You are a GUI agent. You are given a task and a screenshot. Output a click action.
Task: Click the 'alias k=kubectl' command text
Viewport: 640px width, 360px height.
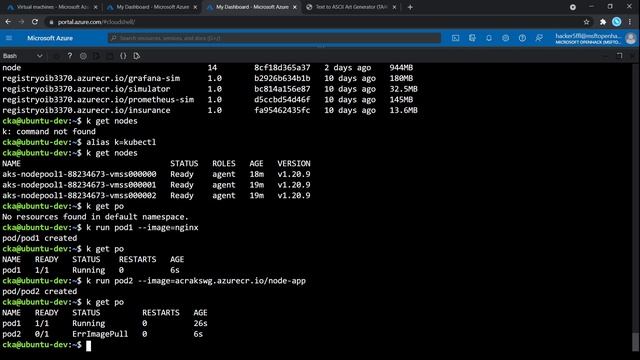click(x=121, y=142)
